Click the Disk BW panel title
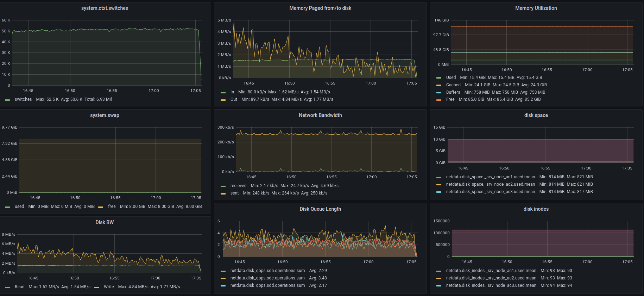The width and height of the screenshot is (644, 296). pos(105,222)
